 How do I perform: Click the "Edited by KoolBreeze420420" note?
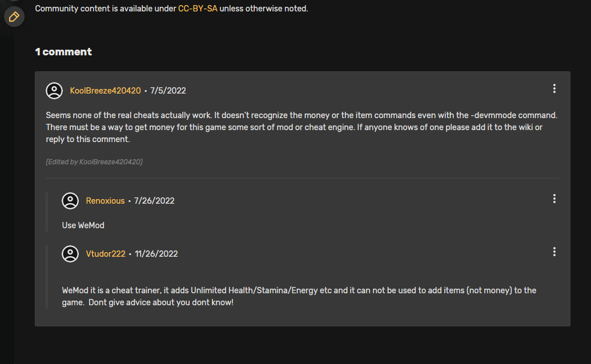(x=94, y=162)
